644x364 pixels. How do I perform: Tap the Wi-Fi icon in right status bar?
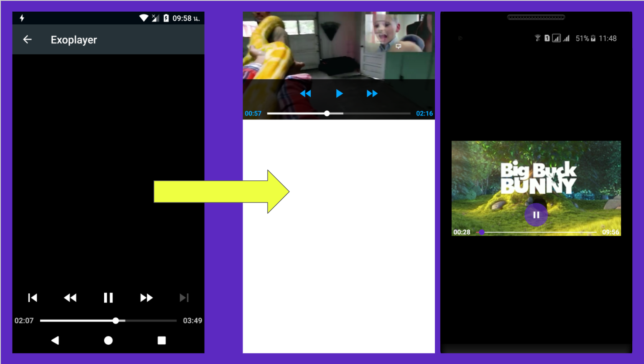click(538, 38)
